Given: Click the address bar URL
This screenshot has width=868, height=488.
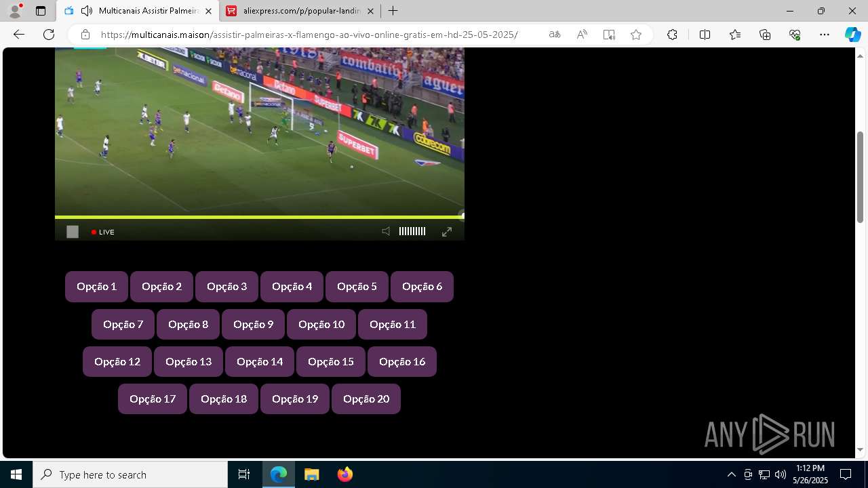Looking at the screenshot, I should point(309,35).
